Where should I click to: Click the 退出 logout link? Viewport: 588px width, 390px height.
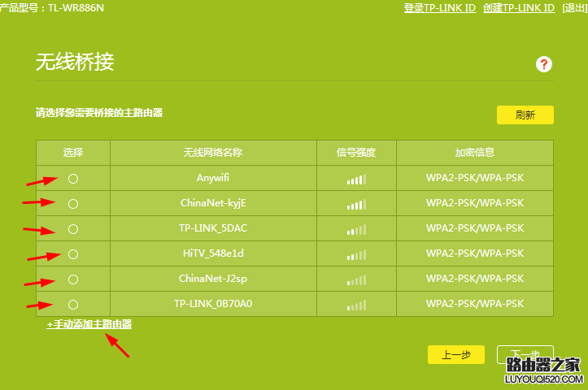pos(574,7)
